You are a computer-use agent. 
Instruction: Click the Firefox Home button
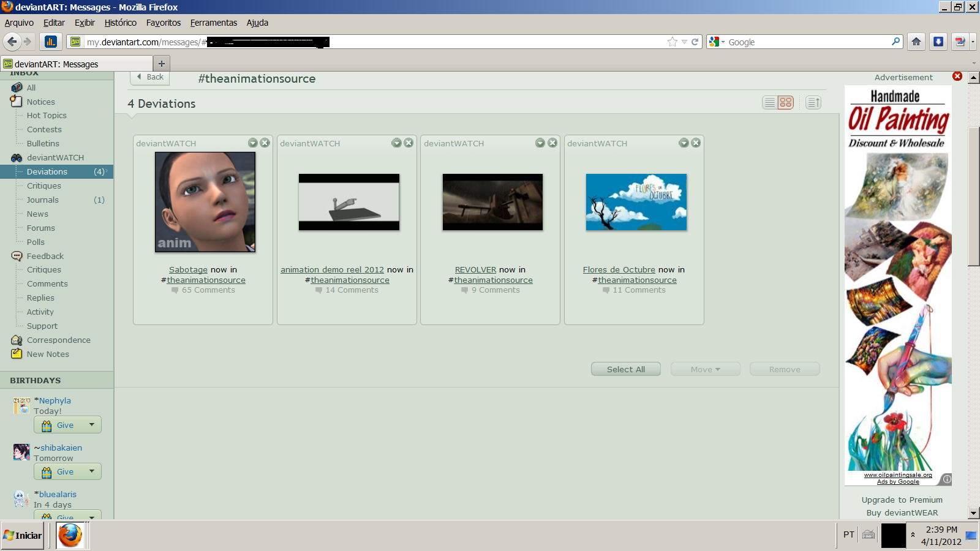(916, 42)
